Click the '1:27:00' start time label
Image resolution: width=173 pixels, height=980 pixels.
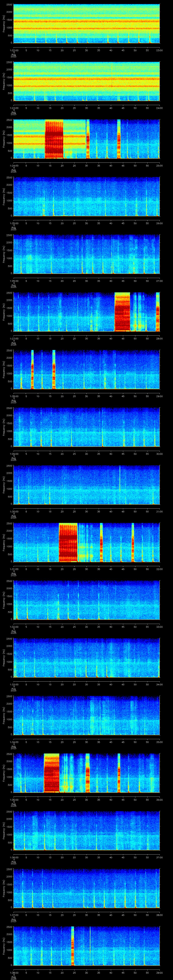(14, 339)
